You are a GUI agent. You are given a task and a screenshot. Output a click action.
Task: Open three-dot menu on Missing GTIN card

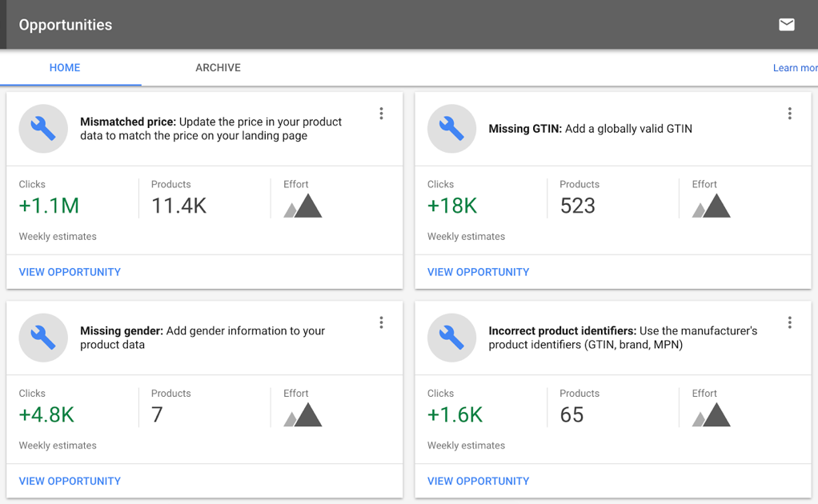(x=789, y=114)
